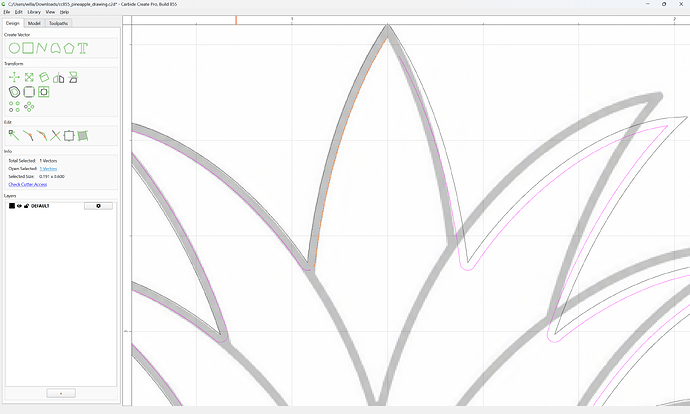
Task: Click the 'Selected Size' value 0.191 x 0.600
Action: pos(52,176)
